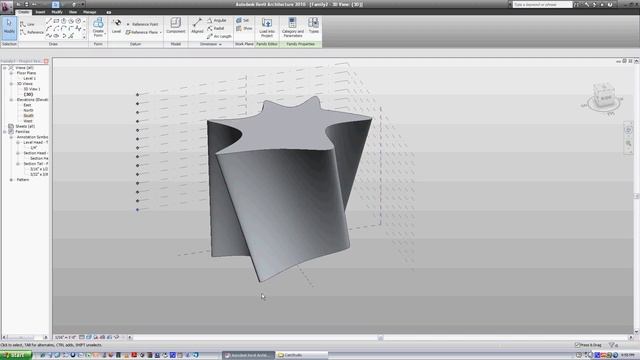Select the Reference Plane tool

click(x=142, y=32)
